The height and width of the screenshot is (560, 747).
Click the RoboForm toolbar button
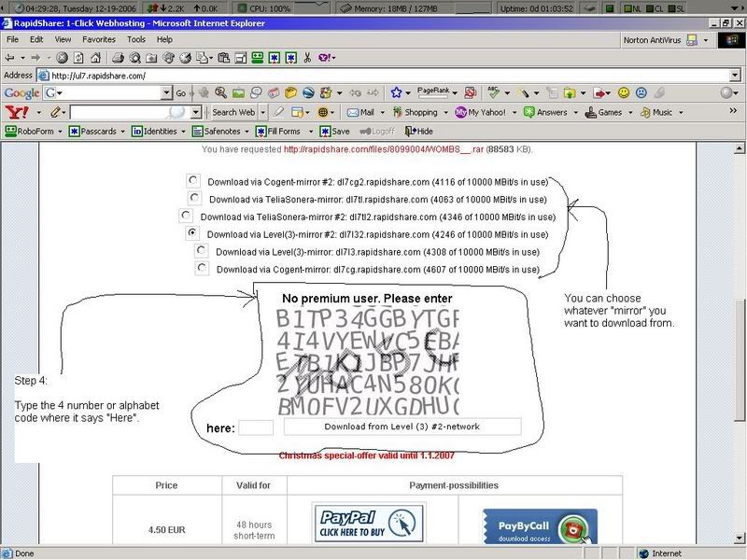[x=32, y=132]
